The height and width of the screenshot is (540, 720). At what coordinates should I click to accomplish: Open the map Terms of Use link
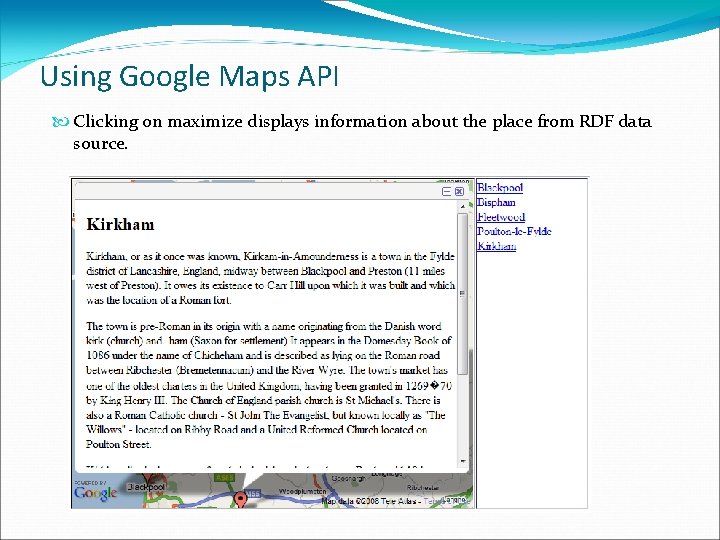tap(445, 501)
